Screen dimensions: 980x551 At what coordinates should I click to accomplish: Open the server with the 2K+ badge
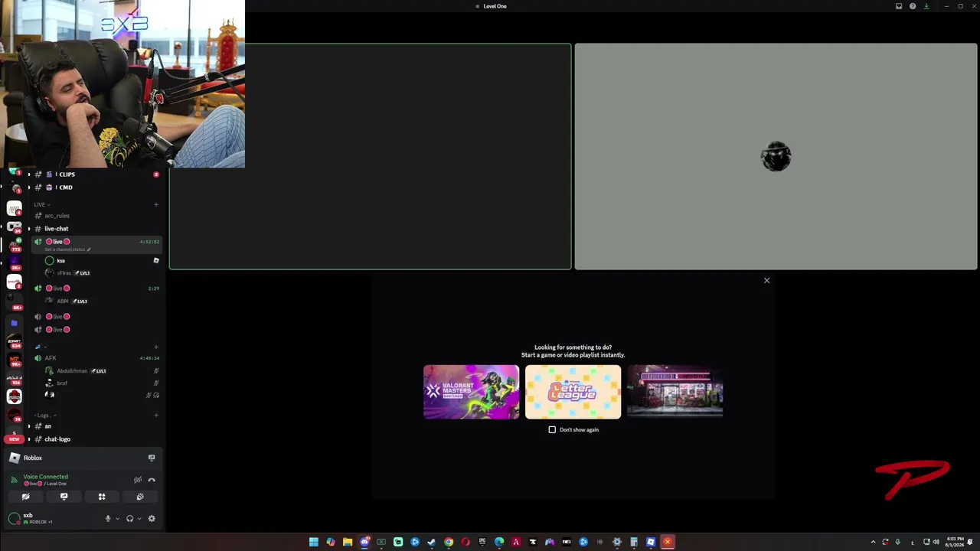tap(14, 264)
